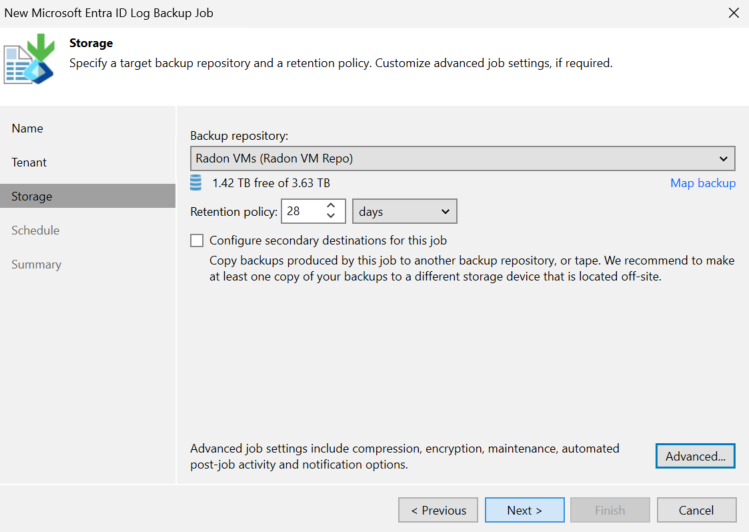Select the Storage wizard step
749x532 pixels.
(x=88, y=196)
